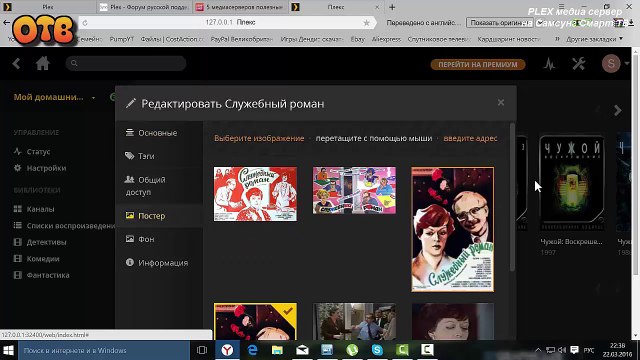Switch to Общий доступ tab

(159, 186)
